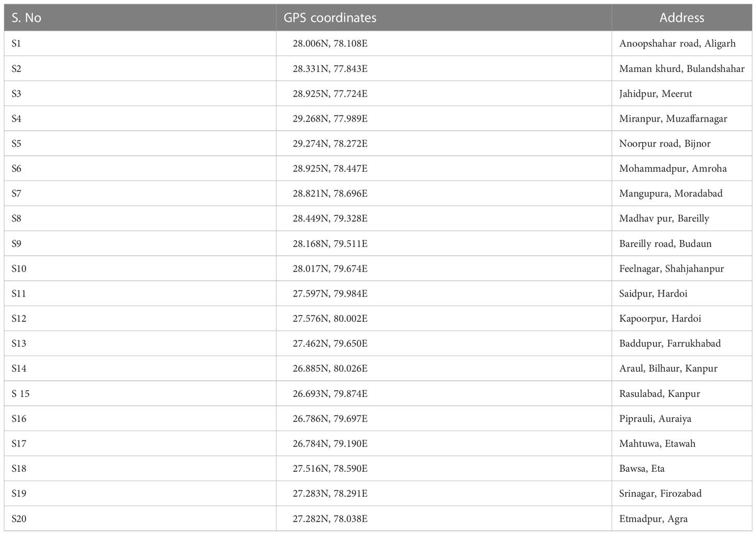756x535 pixels.
Task: Click the address 'Mahtuwa, Etawah'
Action: click(658, 443)
